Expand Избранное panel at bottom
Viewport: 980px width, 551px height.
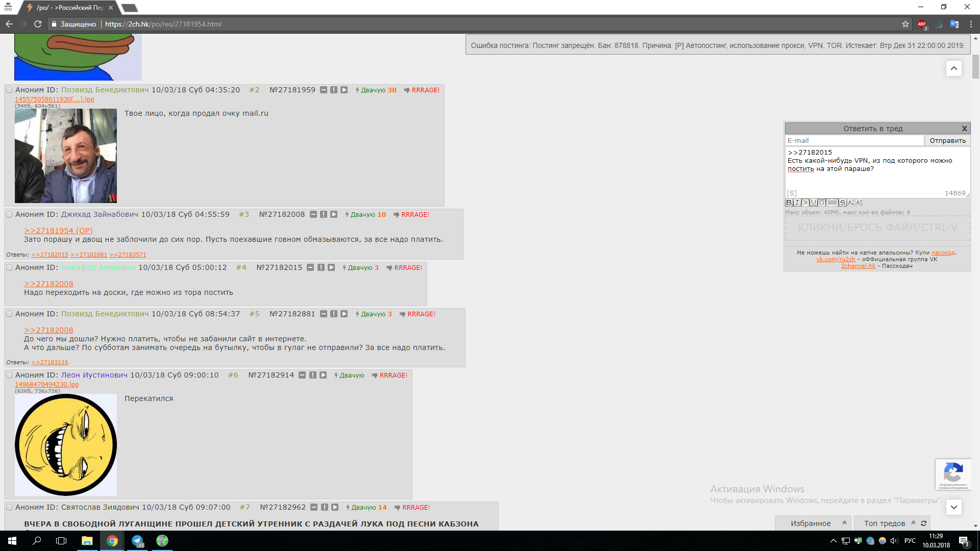click(844, 523)
